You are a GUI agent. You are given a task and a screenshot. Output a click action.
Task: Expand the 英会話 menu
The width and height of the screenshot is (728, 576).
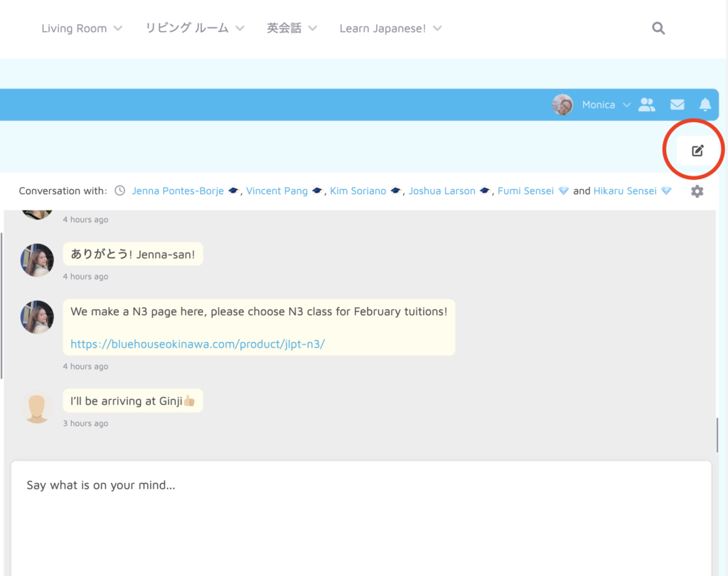pos(291,28)
